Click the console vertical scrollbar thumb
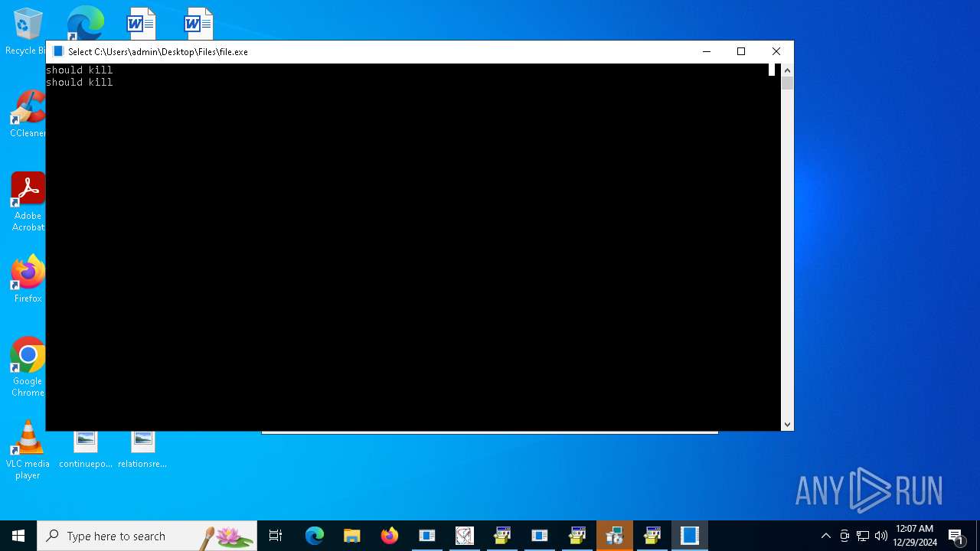980x551 pixels. coord(787,83)
